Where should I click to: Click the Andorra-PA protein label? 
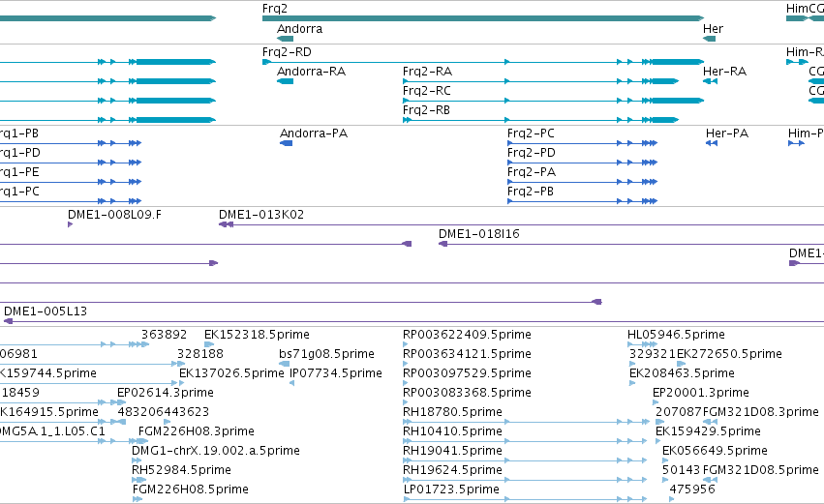314,133
